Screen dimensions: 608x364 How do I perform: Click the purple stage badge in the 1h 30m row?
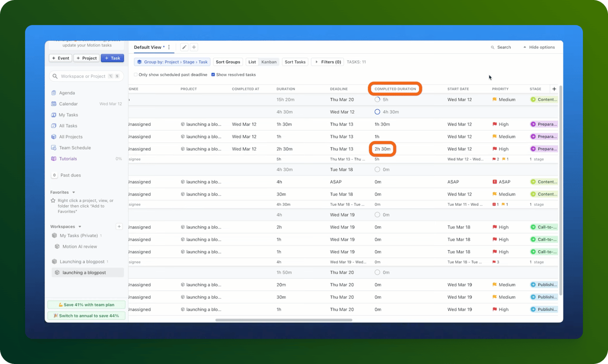click(x=544, y=124)
